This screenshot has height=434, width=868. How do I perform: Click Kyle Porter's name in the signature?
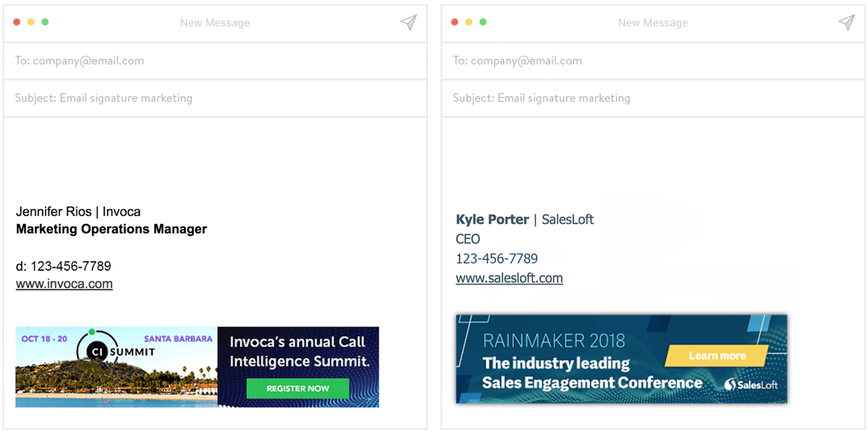pos(492,219)
